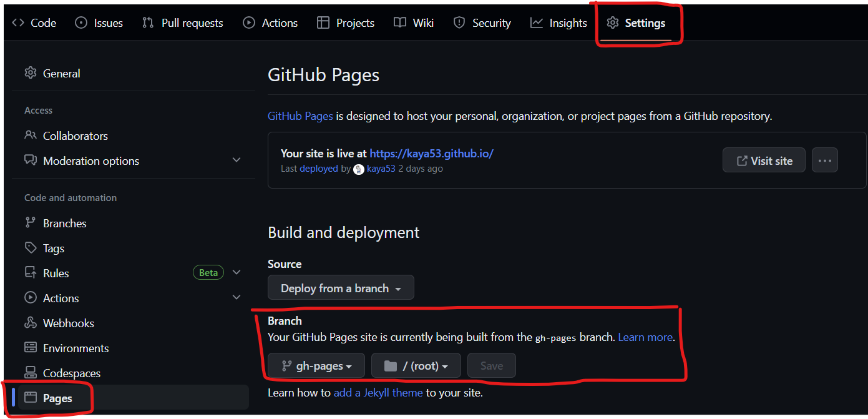Select the Security shield icon
The height and width of the screenshot is (419, 868).
coord(460,22)
